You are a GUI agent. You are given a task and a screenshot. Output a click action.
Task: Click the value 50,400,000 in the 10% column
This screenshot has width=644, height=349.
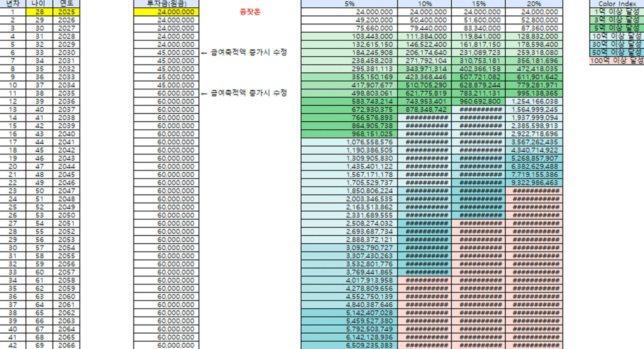pos(425,20)
